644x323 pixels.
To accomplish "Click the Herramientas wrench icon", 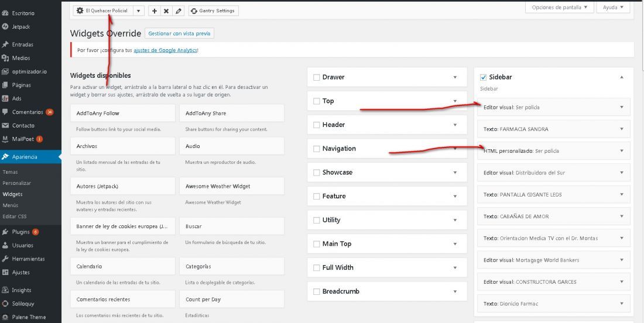I will 5,259.
